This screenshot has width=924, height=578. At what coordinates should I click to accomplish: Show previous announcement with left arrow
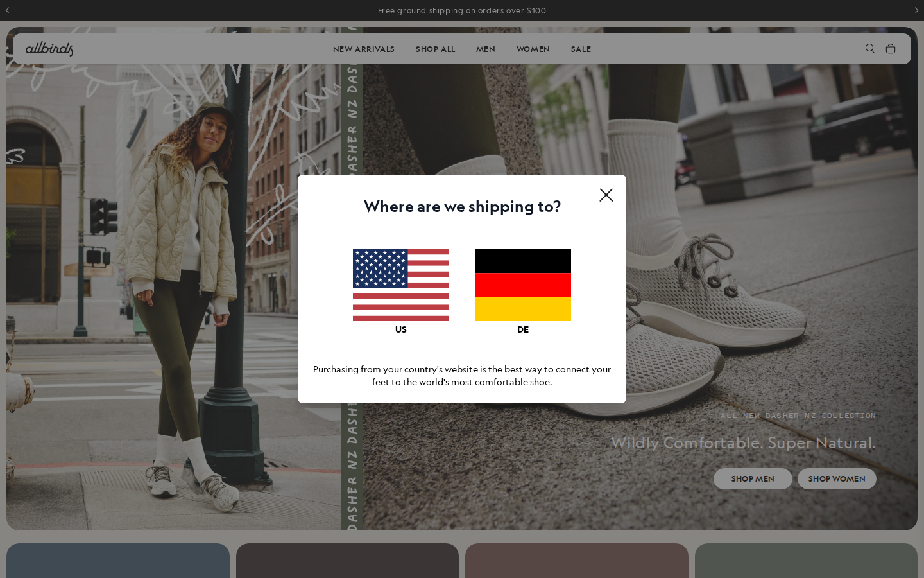point(8,10)
